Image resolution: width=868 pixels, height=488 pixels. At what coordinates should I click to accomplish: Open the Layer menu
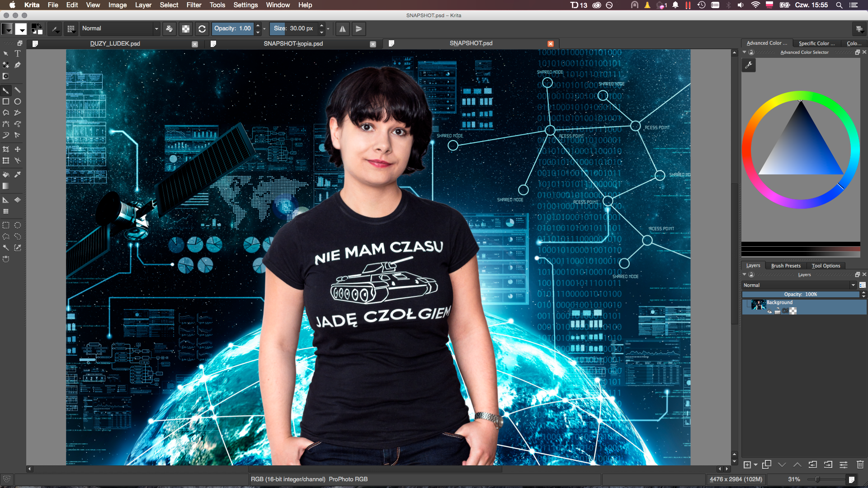(x=143, y=5)
